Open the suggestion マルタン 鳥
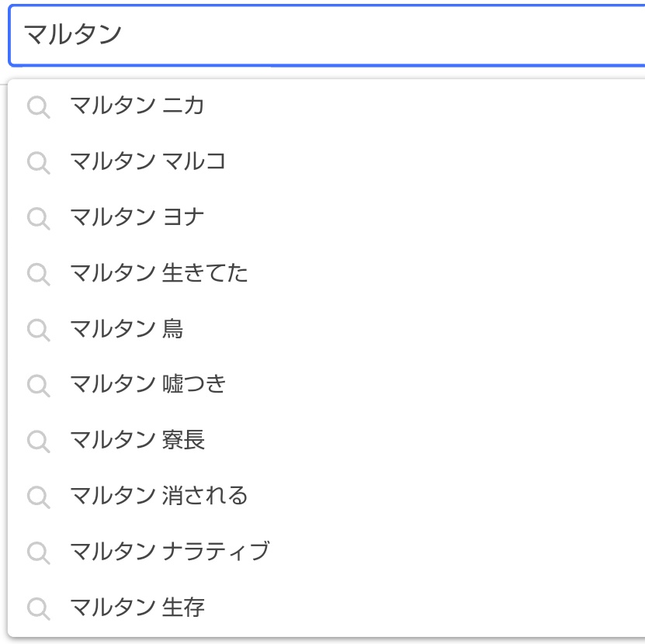 click(x=327, y=329)
